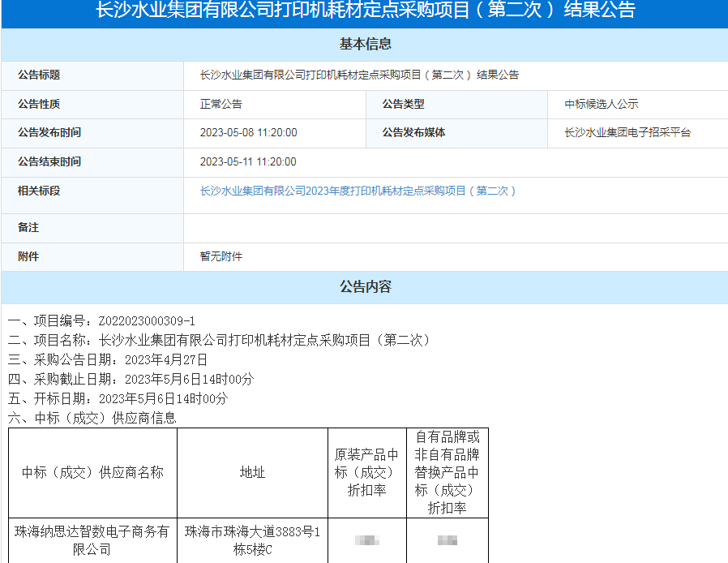The width and height of the screenshot is (728, 563).
Task: Select the supplier cell 珠海纳思达智数电子商务有限公司
Action: (x=92, y=541)
